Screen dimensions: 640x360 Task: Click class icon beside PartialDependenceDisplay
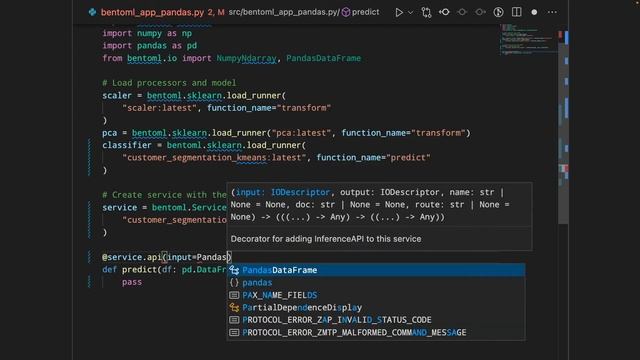234,307
